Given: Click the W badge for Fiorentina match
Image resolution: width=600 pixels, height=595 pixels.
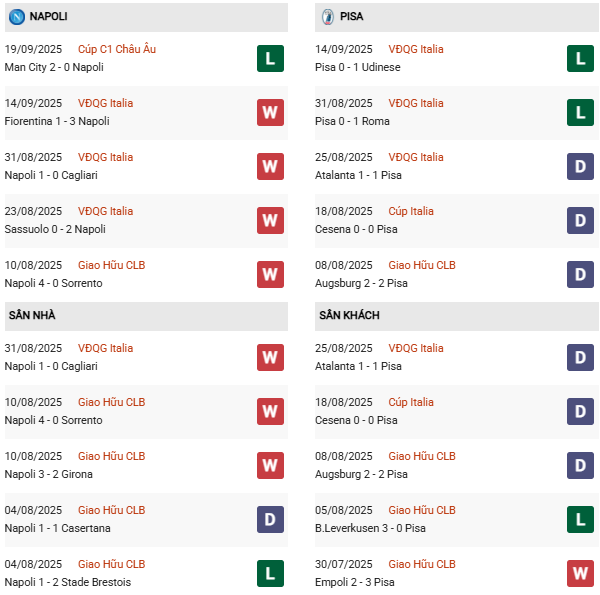Looking at the screenshot, I should pyautogui.click(x=270, y=112).
